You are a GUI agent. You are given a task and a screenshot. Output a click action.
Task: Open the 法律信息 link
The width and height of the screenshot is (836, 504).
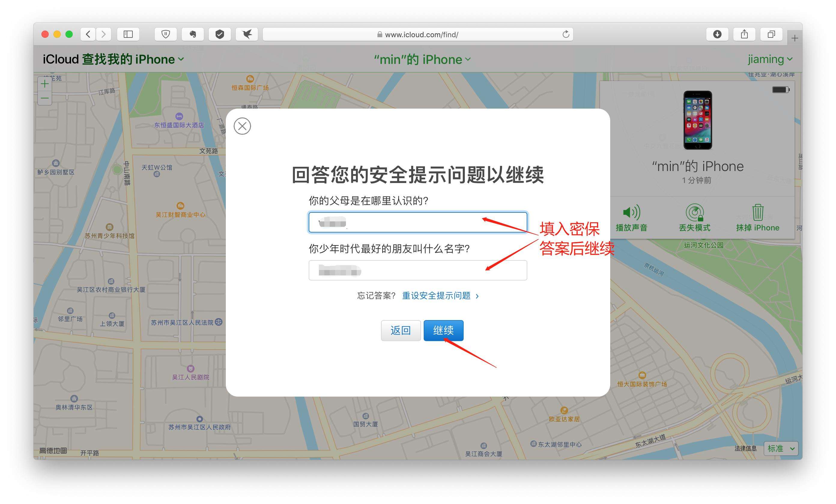745,448
